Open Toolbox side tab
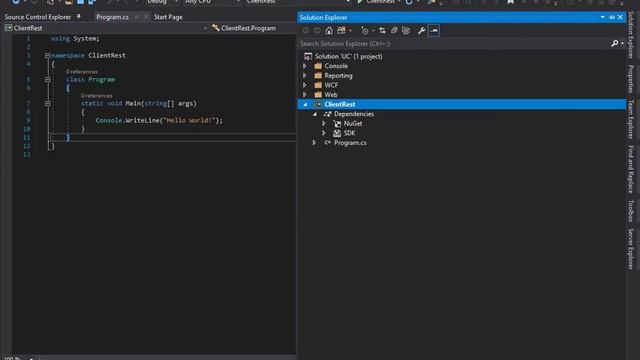This screenshot has width=640, height=360. 631,211
